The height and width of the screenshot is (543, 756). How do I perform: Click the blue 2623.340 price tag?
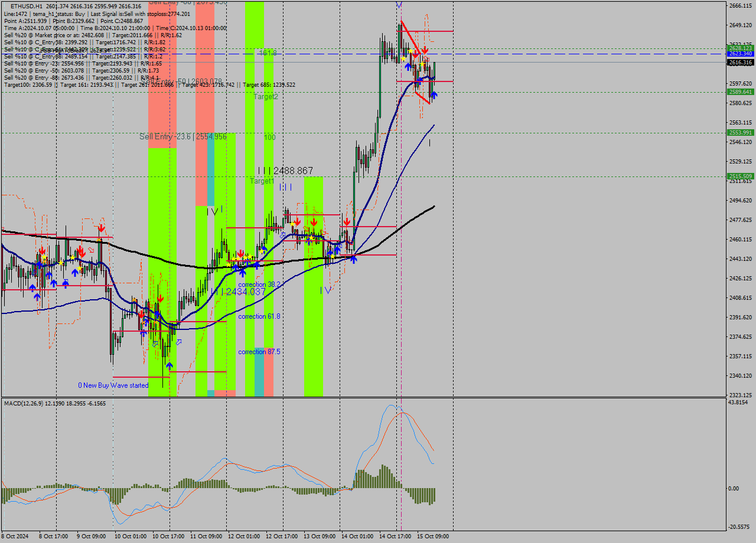(740, 54)
